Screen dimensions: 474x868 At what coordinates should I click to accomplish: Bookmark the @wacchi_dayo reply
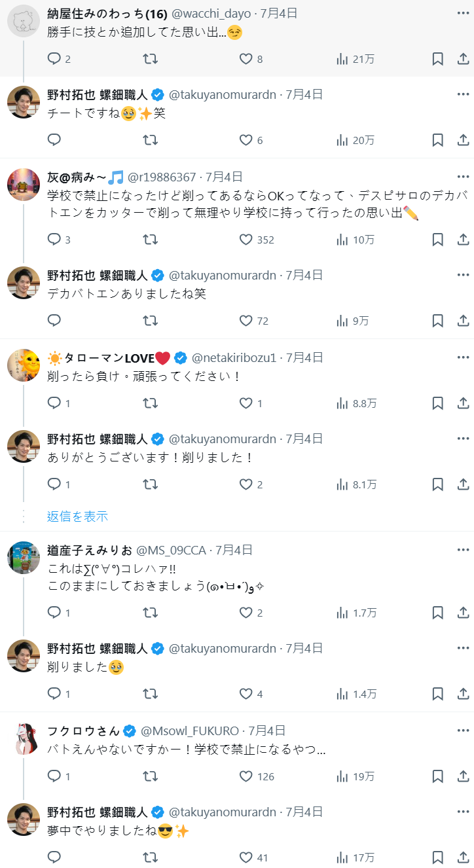click(x=438, y=59)
